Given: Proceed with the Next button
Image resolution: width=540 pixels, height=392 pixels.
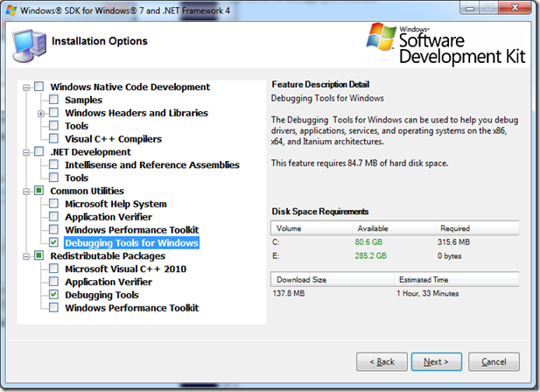Looking at the screenshot, I should point(437,361).
